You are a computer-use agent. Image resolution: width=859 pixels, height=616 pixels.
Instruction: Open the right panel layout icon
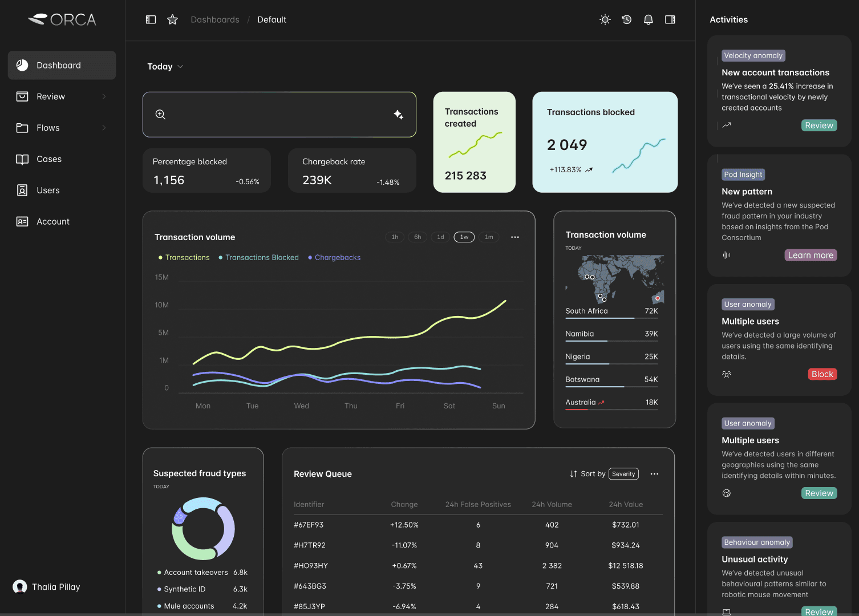click(670, 19)
